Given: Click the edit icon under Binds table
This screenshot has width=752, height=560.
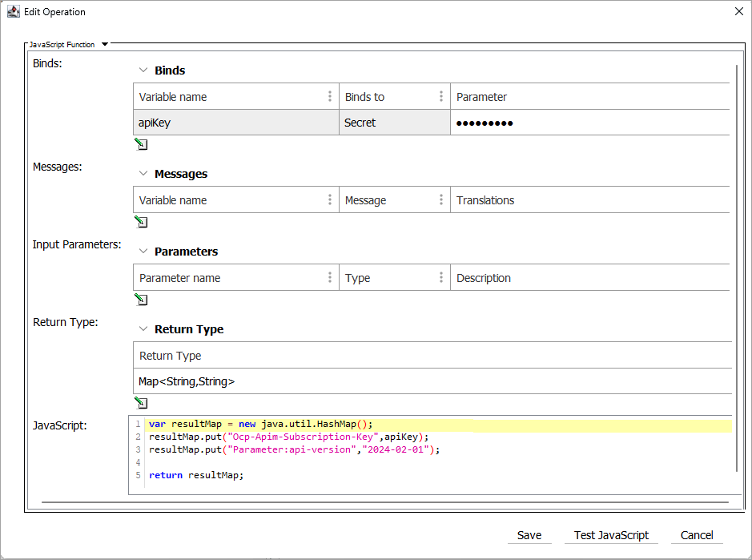Looking at the screenshot, I should (x=141, y=144).
